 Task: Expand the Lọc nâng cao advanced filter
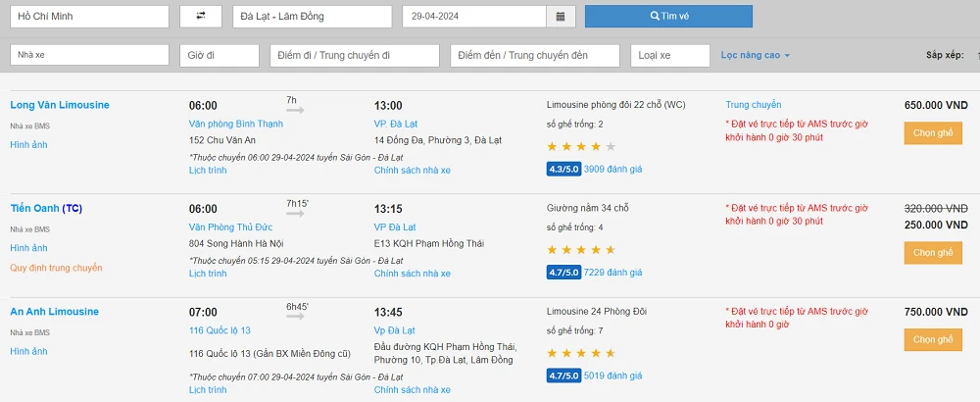(755, 55)
